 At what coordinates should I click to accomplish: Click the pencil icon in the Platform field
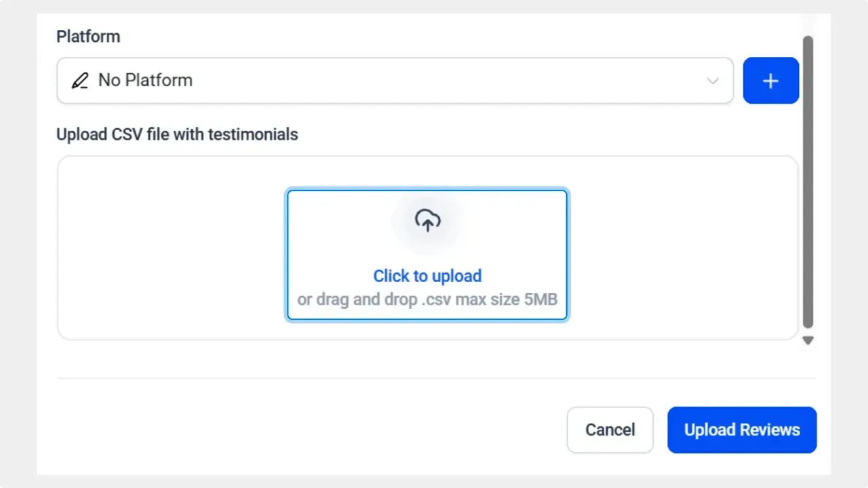coord(79,80)
